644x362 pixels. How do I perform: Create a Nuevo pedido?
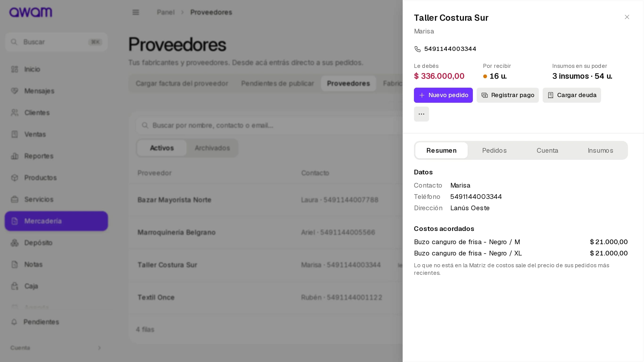(443, 95)
